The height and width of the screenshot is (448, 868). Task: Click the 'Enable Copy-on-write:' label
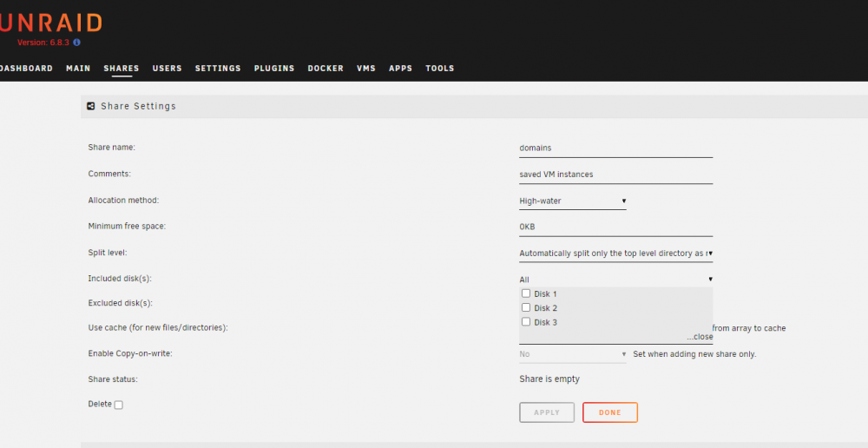point(130,352)
